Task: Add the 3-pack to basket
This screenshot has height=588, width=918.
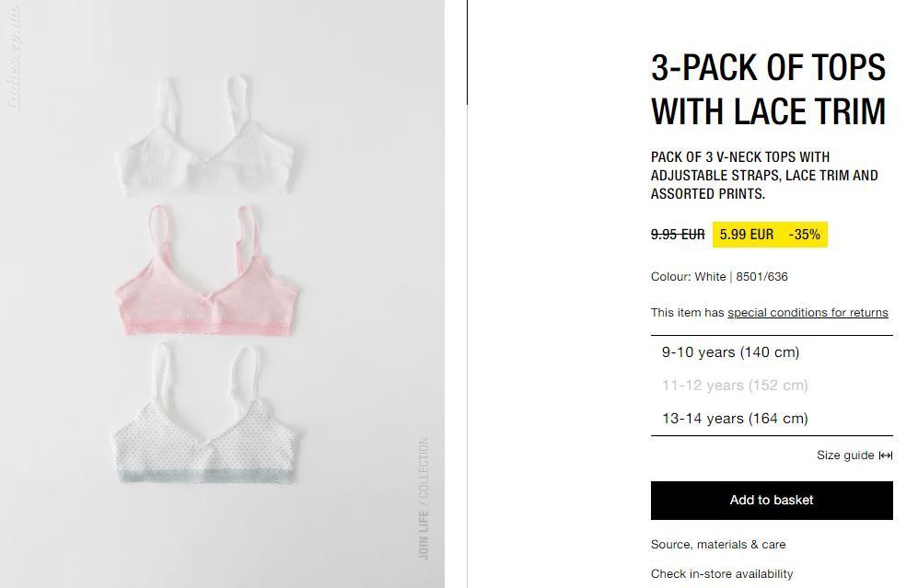Action: click(772, 501)
